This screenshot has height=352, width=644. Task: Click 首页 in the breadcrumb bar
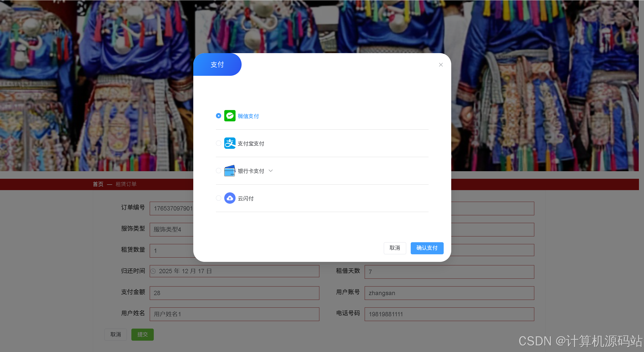point(98,184)
